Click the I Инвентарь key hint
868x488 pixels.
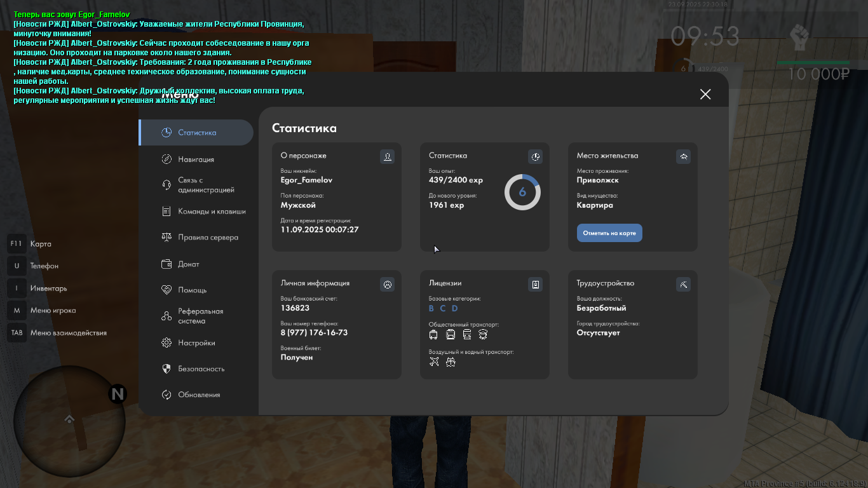37,288
